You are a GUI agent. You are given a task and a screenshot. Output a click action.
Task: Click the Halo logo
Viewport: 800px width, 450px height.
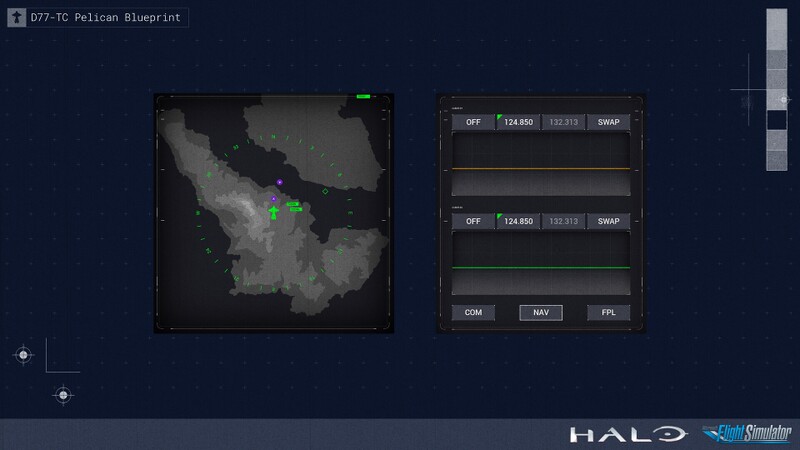(628, 434)
